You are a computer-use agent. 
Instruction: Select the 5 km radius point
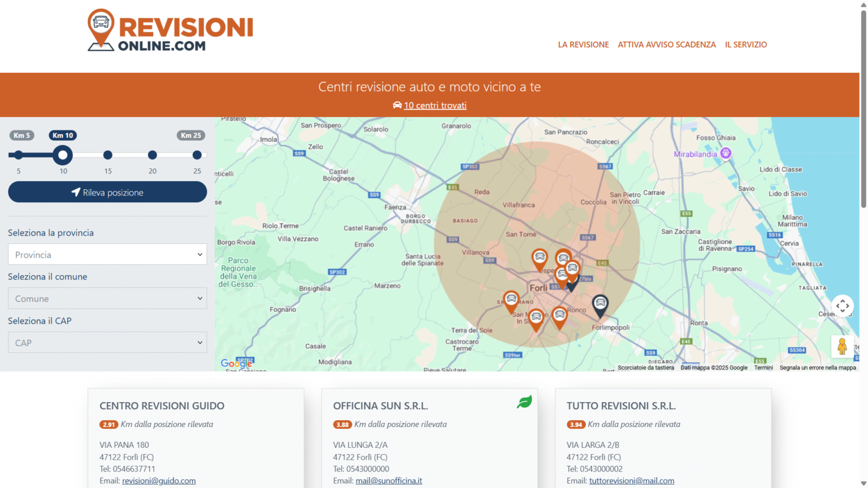click(x=19, y=155)
